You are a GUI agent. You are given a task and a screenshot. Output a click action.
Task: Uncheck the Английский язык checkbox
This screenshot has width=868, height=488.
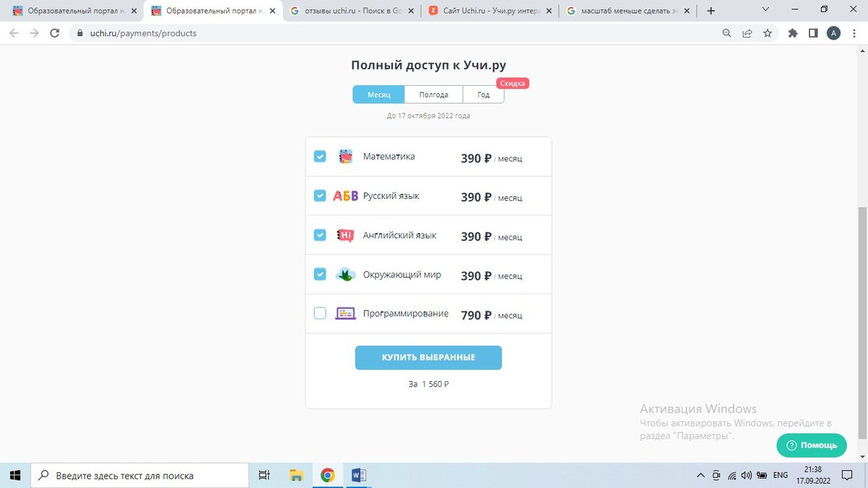tap(320, 235)
